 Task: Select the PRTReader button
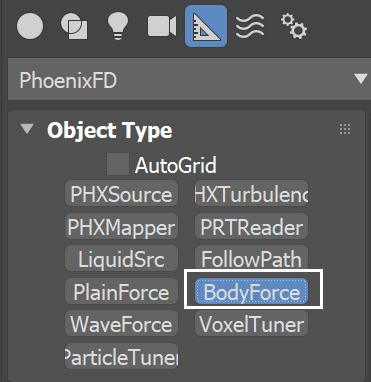[251, 226]
